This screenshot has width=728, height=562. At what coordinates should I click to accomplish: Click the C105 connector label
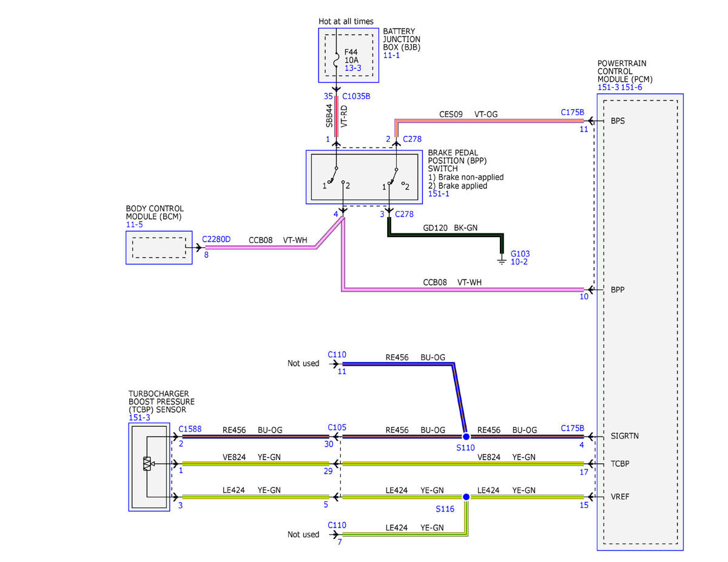[x=337, y=427]
